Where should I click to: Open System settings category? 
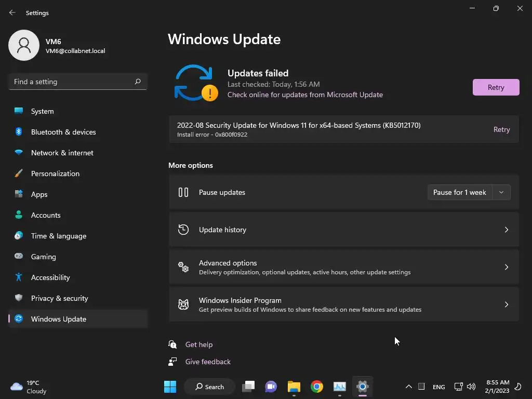pos(78,111)
